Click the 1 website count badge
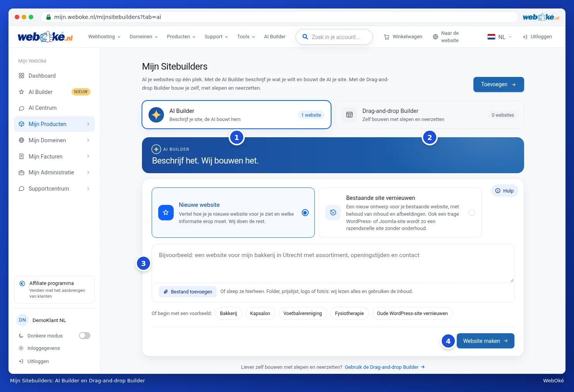 tap(311, 115)
